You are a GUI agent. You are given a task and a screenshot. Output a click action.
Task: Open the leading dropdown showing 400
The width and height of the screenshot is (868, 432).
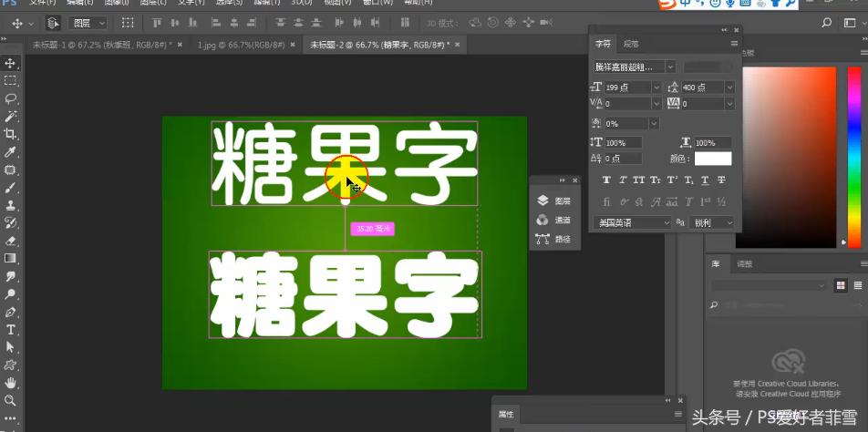point(730,87)
